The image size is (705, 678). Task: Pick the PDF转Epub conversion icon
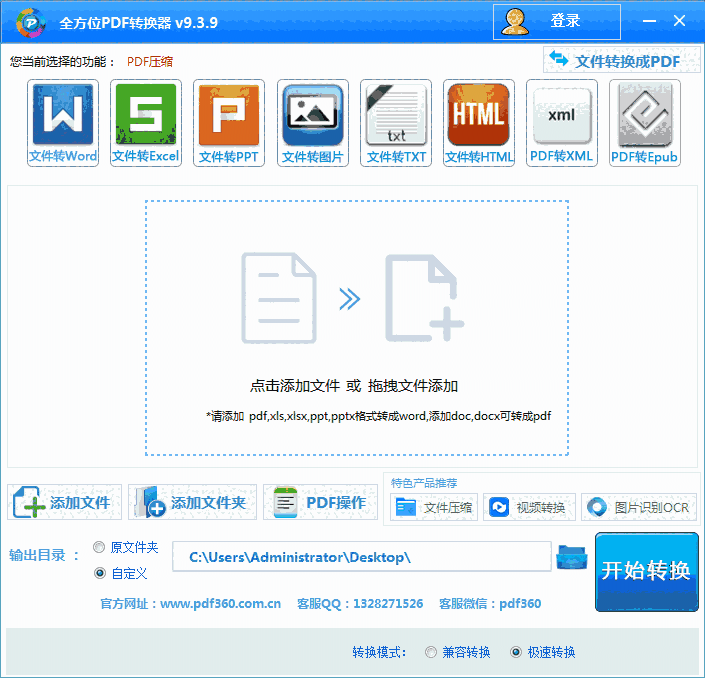pos(645,123)
